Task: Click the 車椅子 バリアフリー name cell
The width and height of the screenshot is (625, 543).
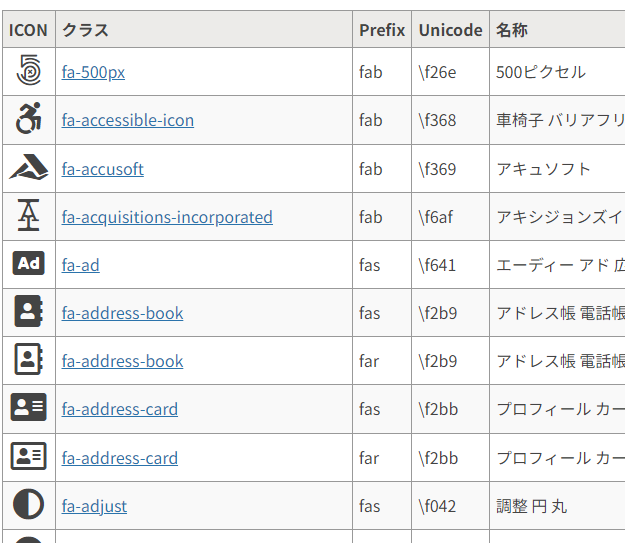Action: pyautogui.click(x=557, y=120)
